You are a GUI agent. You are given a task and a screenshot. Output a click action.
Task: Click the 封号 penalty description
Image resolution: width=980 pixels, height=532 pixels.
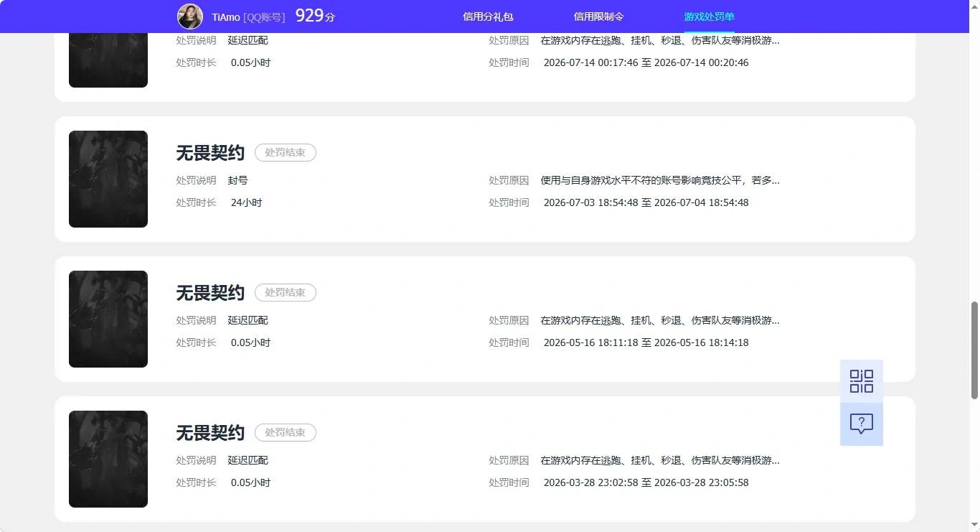(x=238, y=180)
